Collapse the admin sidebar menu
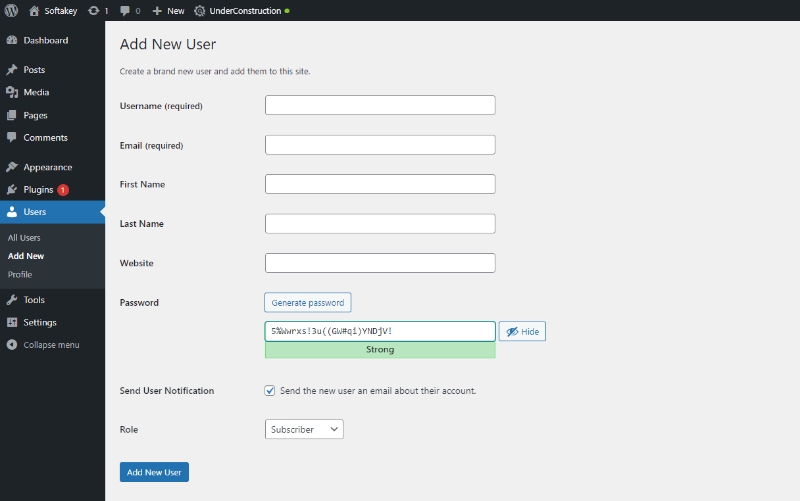 12,345
